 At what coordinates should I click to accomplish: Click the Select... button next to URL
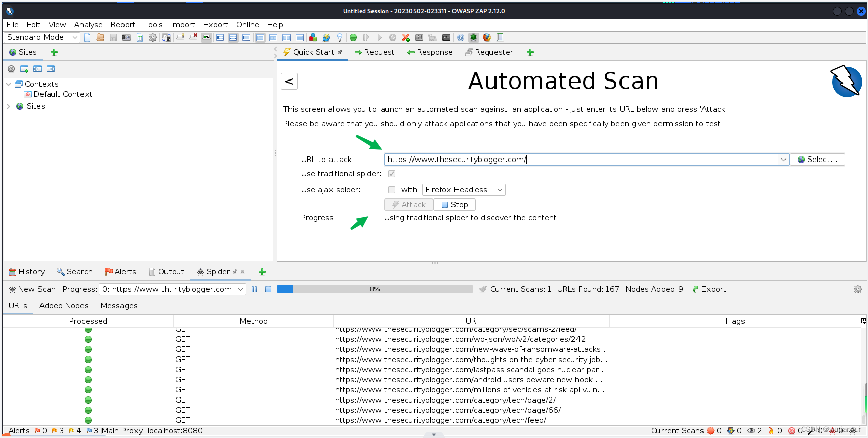click(817, 160)
